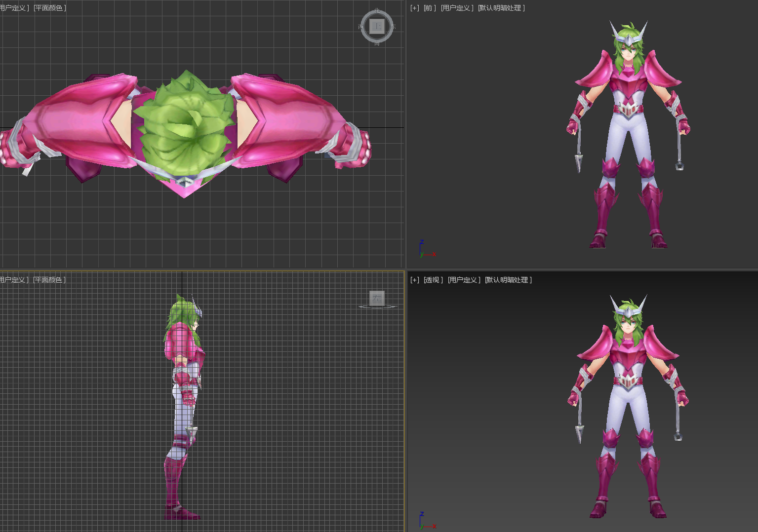The width and height of the screenshot is (758, 532).
Task: Open [默认明暗处理] shading menu in perspective viewport
Action: pyautogui.click(x=508, y=280)
